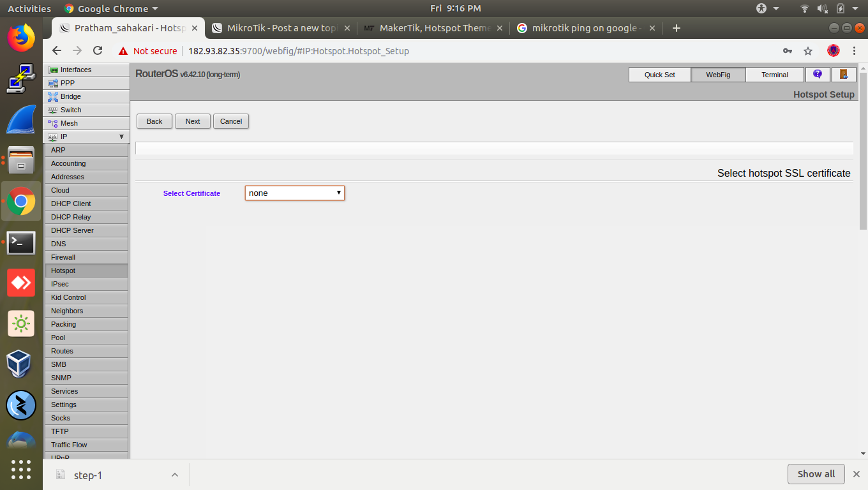Open Terminal from the dock
The height and width of the screenshot is (490, 868).
pos(21,242)
